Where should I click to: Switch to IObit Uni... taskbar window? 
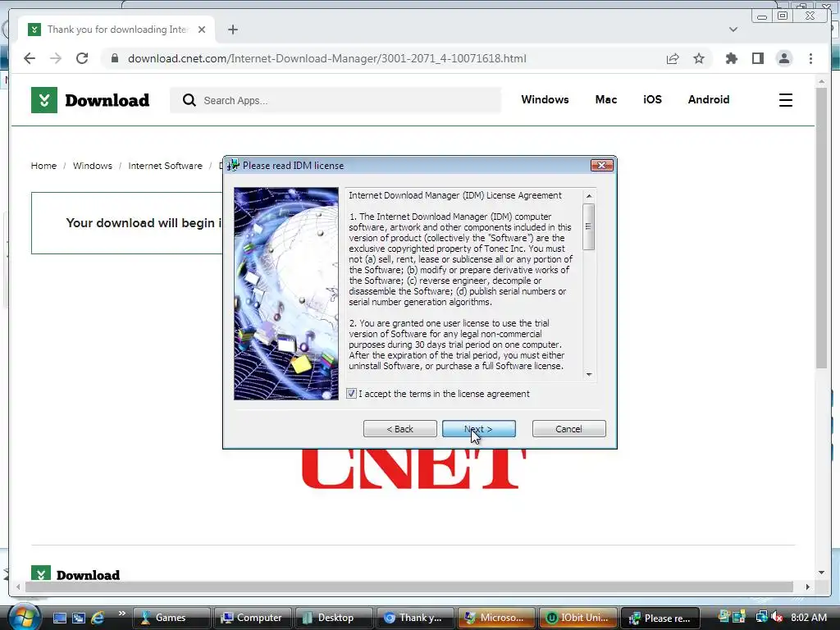point(578,618)
